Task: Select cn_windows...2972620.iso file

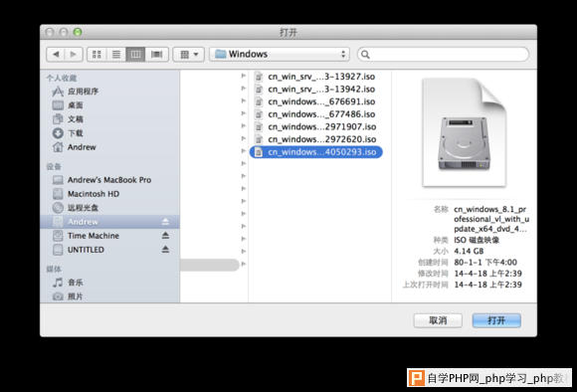Action: click(315, 139)
